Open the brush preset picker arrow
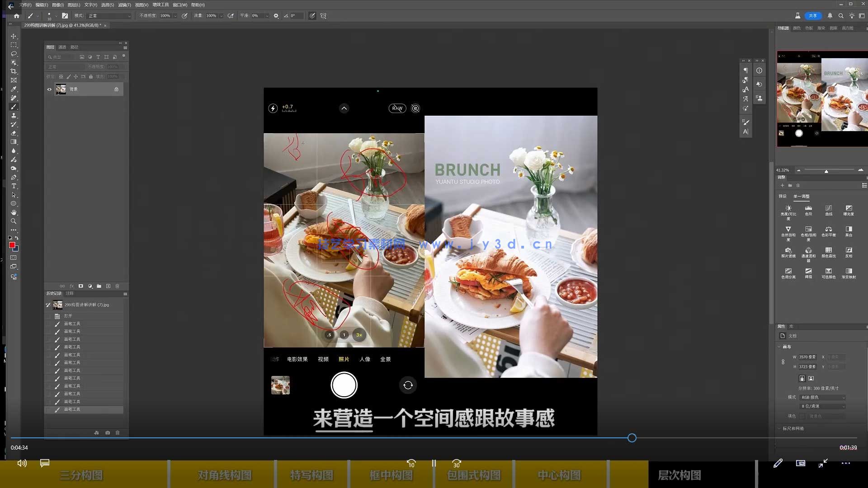Viewport: 868px width, 488px height. pyautogui.click(x=56, y=16)
